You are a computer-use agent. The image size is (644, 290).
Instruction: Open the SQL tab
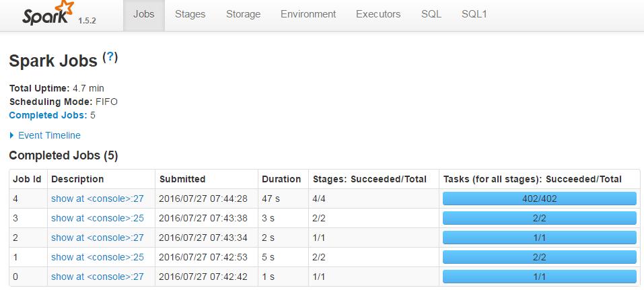[x=431, y=14]
